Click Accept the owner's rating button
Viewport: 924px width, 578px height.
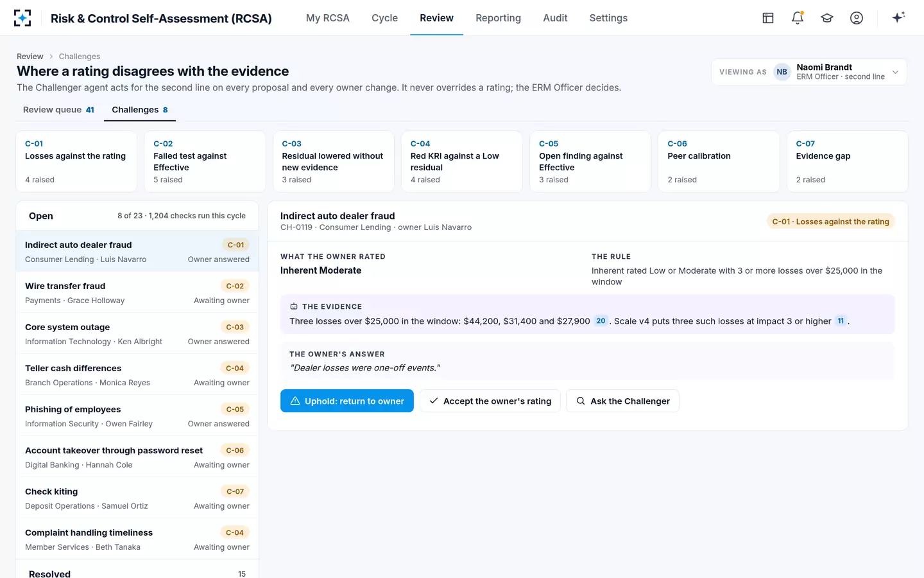click(490, 401)
